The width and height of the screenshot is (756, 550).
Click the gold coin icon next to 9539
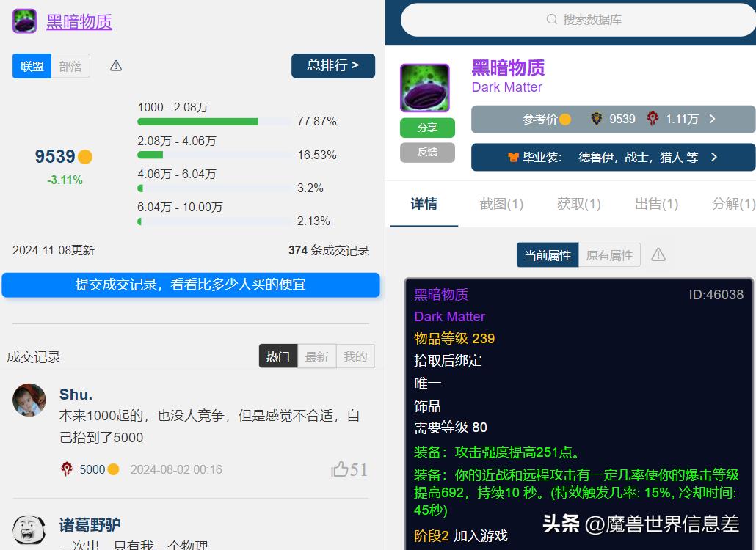(85, 157)
